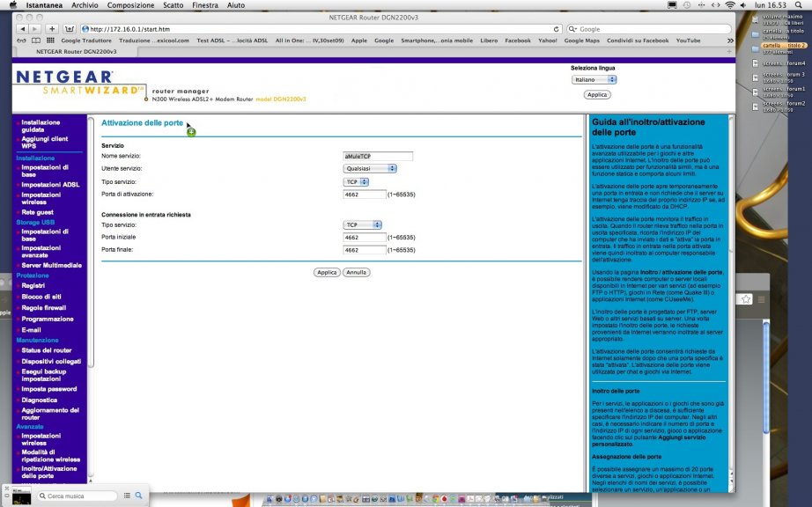Screen dimensions: 812x507
Task: Select the NETGEAR Router DGN2200v3 tab
Action: [x=76, y=52]
